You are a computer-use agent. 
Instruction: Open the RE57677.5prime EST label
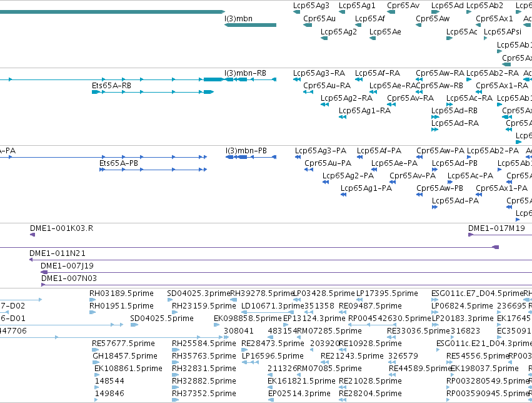pos(123,344)
